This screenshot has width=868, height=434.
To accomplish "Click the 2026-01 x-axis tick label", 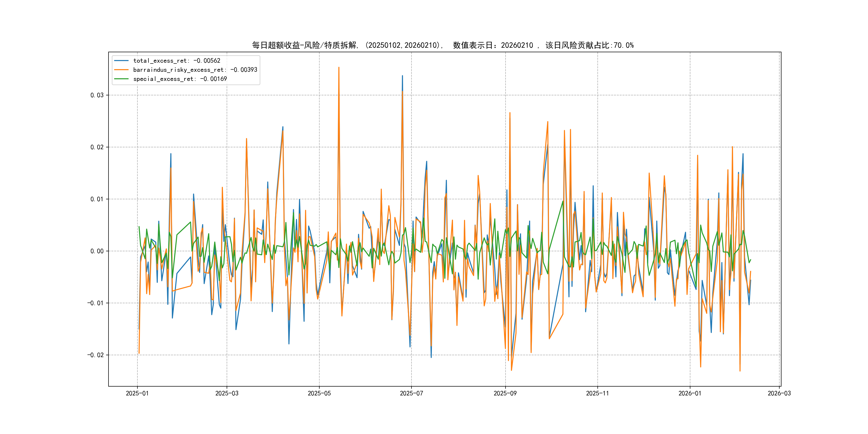I will [x=690, y=393].
